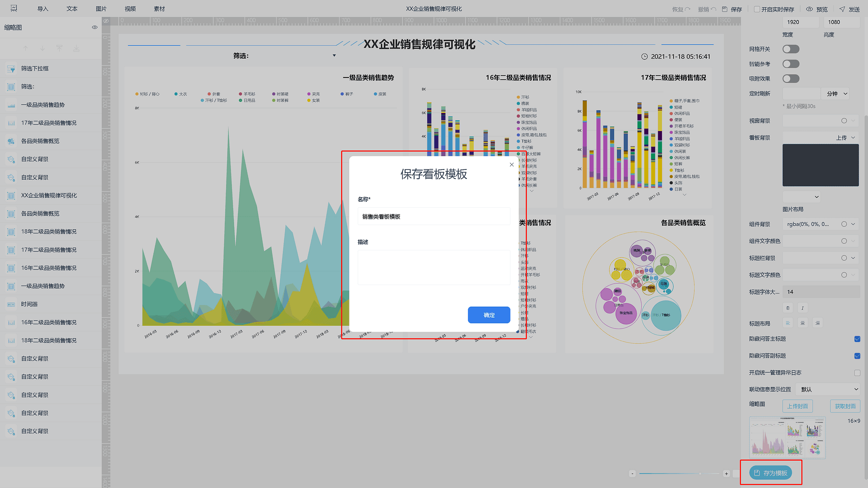Toggle the 智能参考 switch
Image resolution: width=868 pixels, height=488 pixels.
coord(791,64)
